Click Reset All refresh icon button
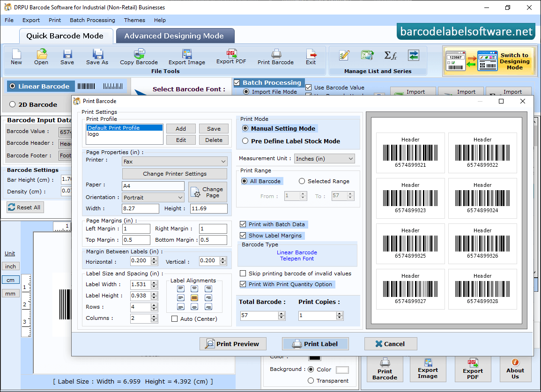 [25, 207]
